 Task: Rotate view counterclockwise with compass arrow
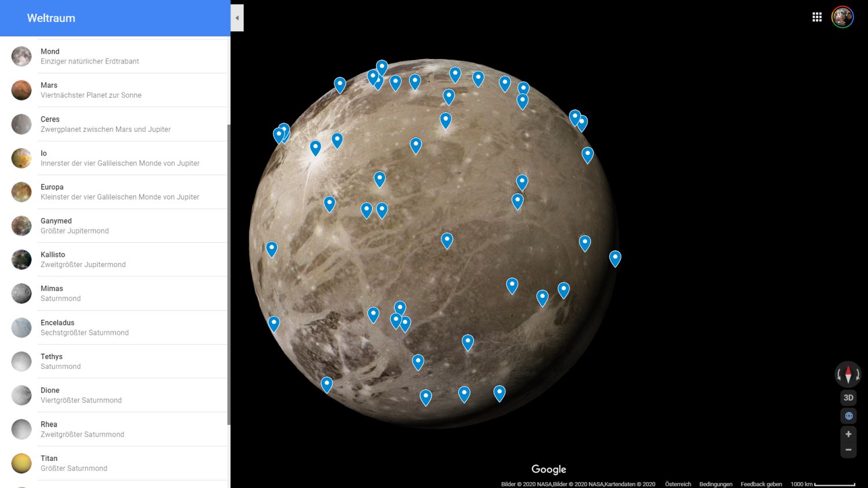[x=839, y=375]
